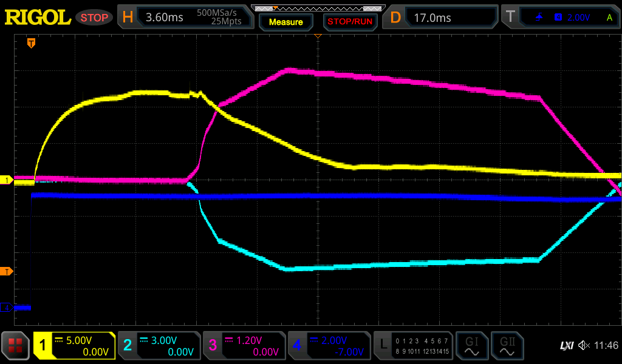Screen dimensions: 622x364
Task: Click the orange trigger level marker on left edge
Action: [6, 271]
